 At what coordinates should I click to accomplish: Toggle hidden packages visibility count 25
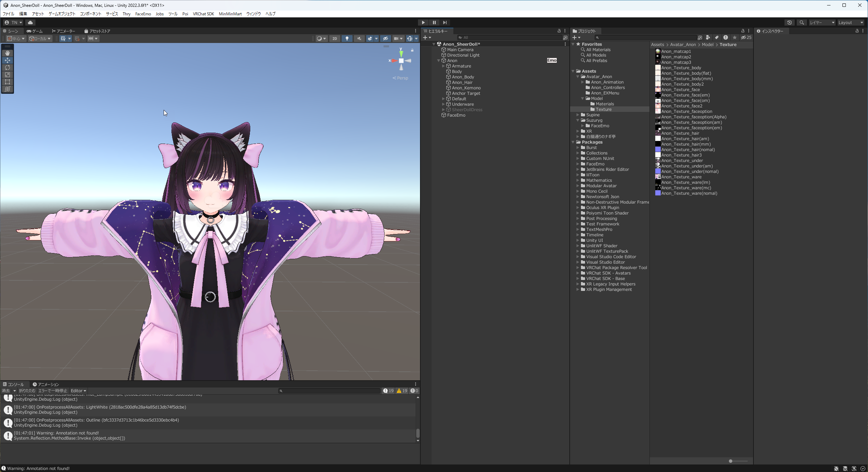point(746,38)
